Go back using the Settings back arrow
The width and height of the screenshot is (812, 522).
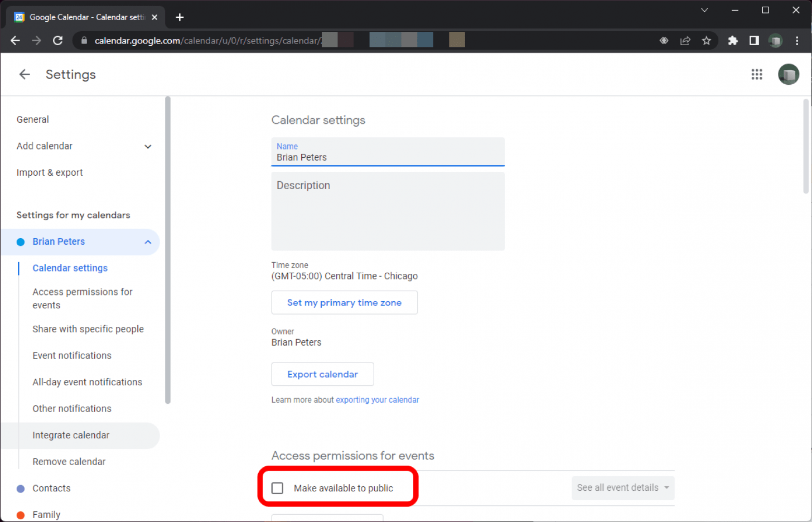25,74
